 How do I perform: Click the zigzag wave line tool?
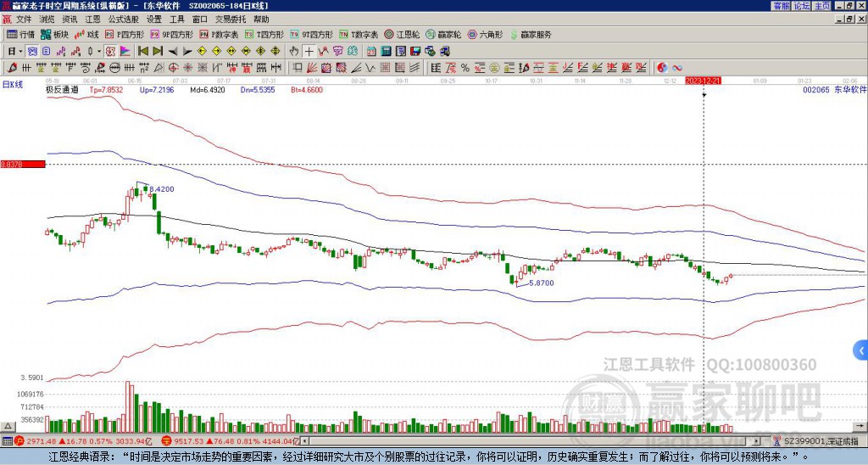[x=370, y=68]
